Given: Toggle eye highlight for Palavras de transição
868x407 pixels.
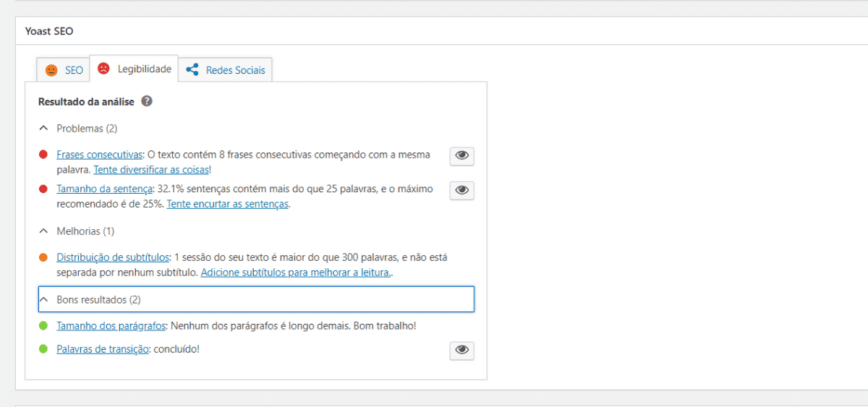Looking at the screenshot, I should coord(462,351).
